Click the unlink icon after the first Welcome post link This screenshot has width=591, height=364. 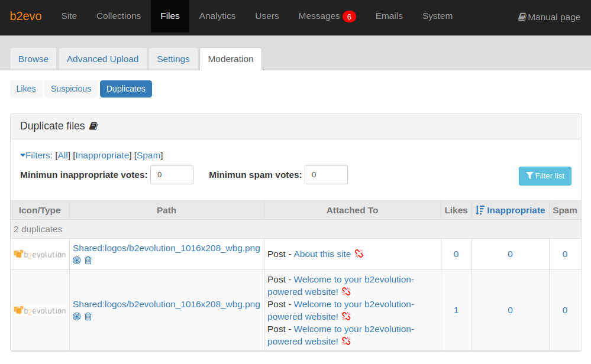(346, 291)
